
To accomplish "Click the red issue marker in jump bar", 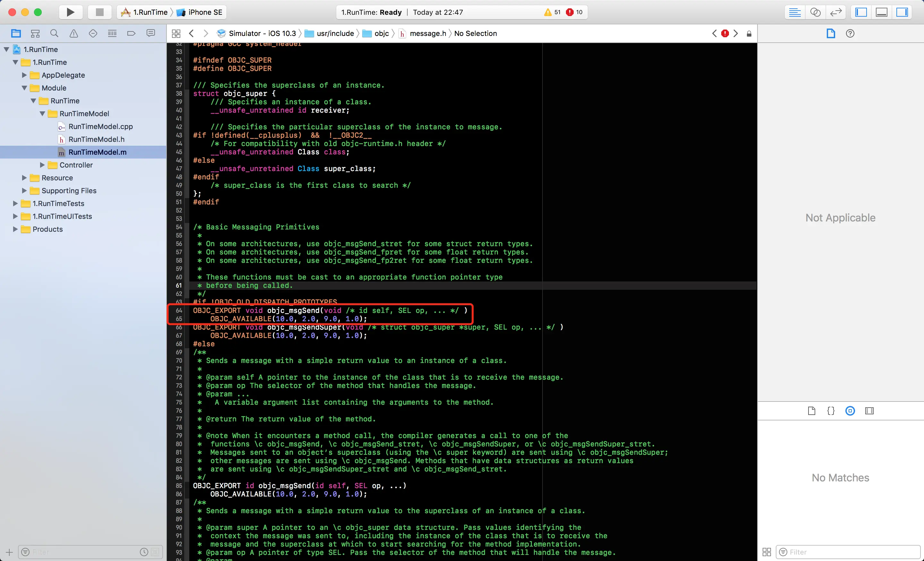I will click(725, 33).
